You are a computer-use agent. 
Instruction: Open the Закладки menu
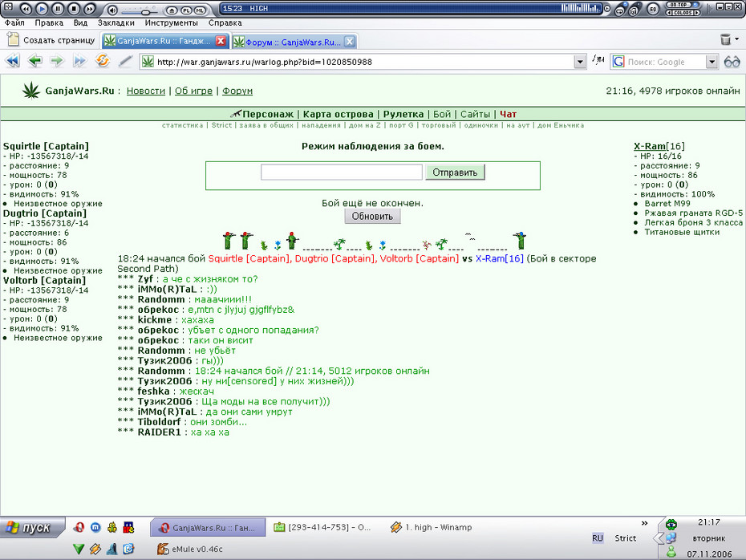tap(116, 22)
